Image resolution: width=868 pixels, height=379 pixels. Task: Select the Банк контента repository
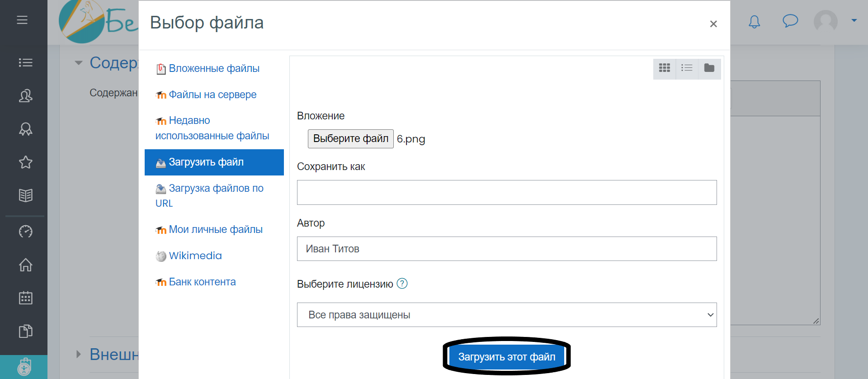point(202,282)
